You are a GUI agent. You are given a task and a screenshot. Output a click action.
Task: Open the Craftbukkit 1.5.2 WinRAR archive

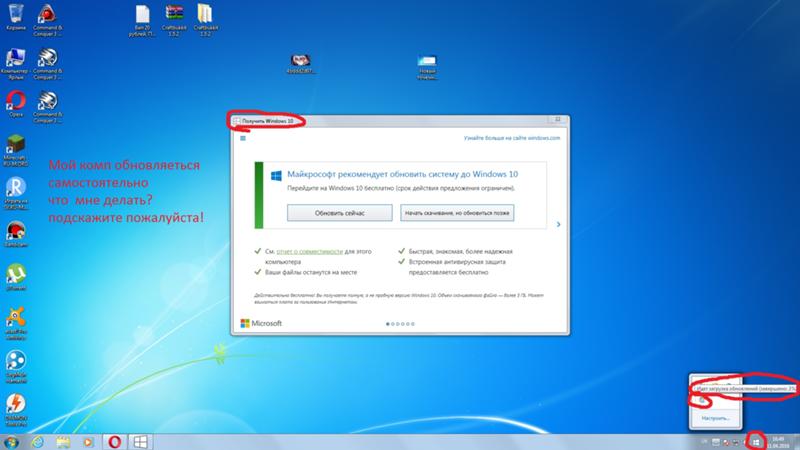pyautogui.click(x=174, y=20)
